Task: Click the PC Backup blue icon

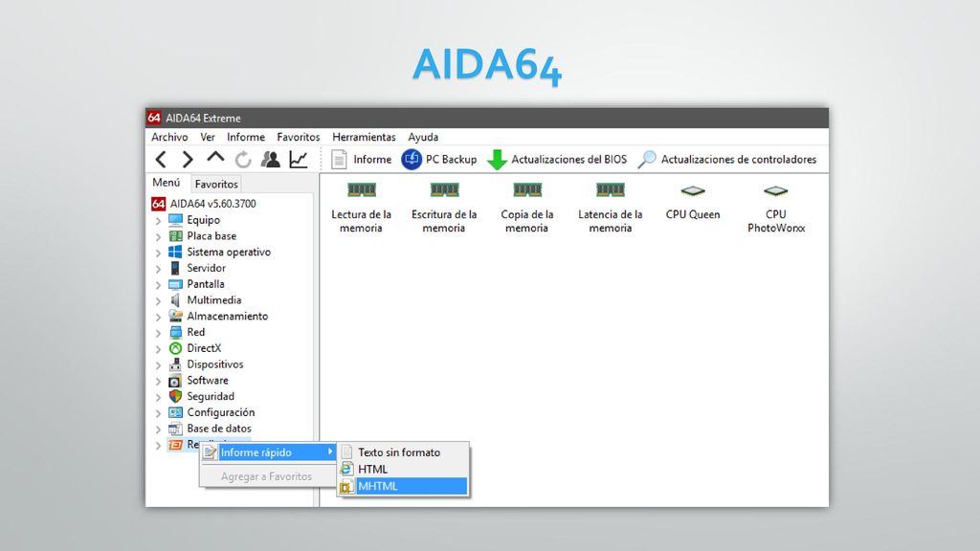Action: tap(412, 160)
